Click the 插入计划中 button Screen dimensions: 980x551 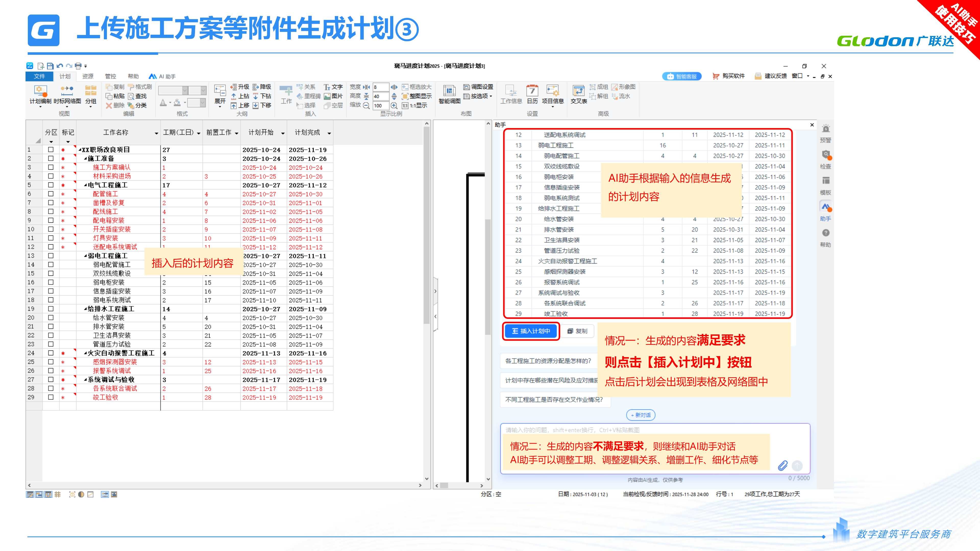[531, 331]
